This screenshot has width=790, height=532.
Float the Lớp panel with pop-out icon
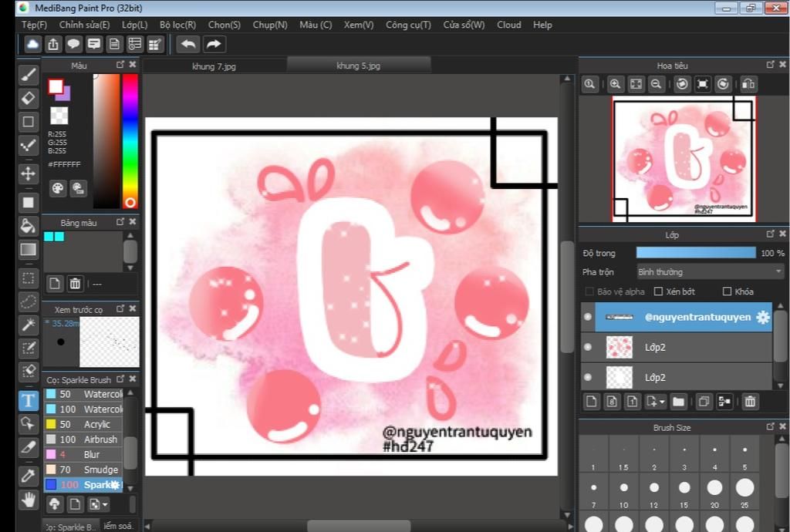[x=771, y=234]
